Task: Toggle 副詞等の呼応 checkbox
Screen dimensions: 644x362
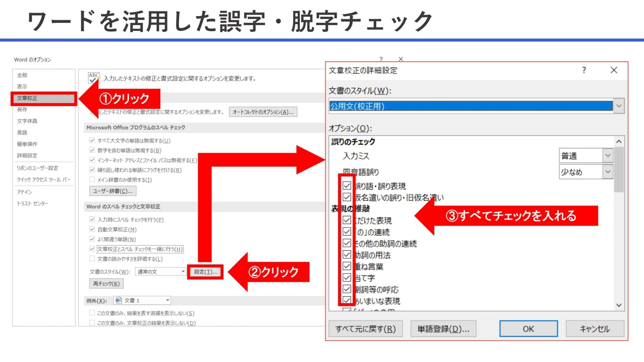Action: pyautogui.click(x=347, y=289)
